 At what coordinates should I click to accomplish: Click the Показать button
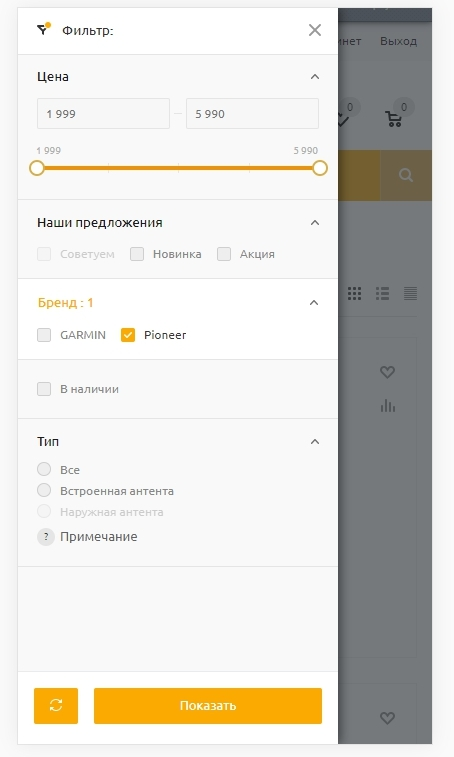pos(208,705)
